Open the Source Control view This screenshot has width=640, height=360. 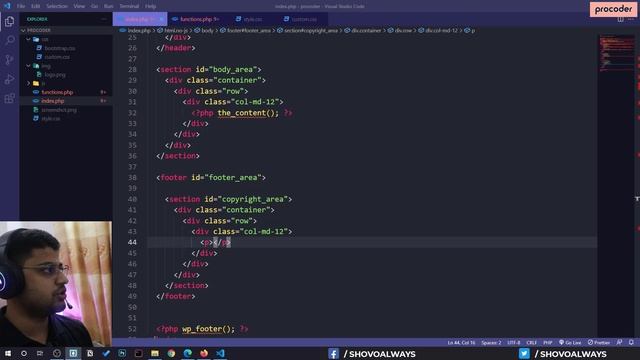pos(9,60)
